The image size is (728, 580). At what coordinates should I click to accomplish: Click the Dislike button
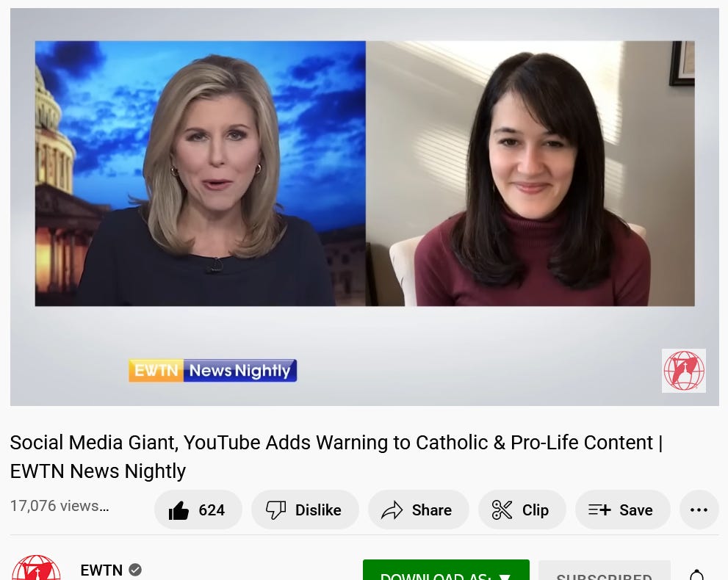tap(305, 510)
